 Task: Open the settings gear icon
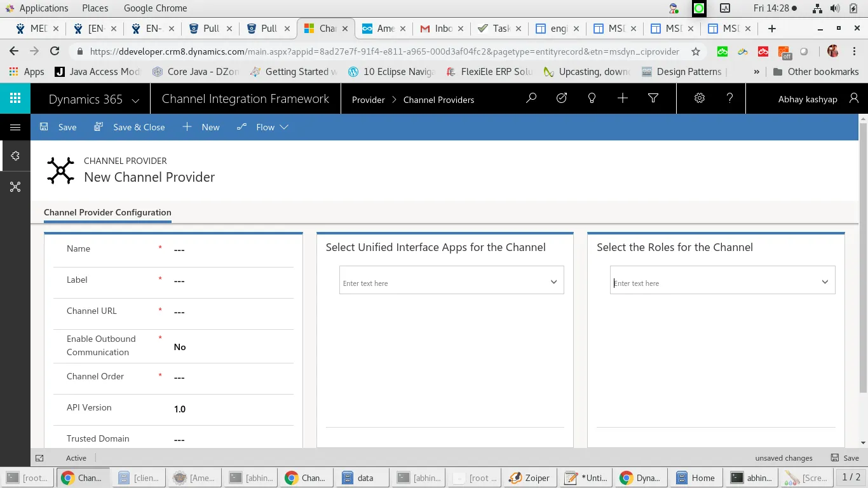pos(700,98)
